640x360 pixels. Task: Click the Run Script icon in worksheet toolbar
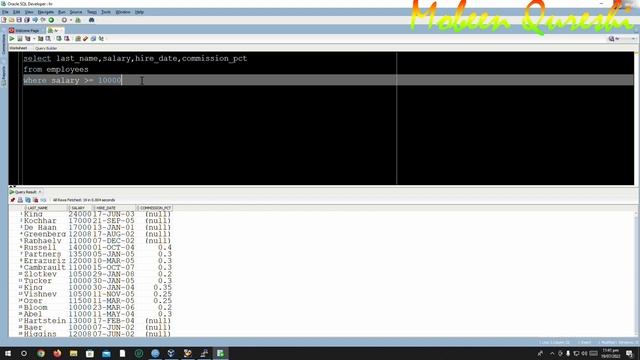point(20,39)
